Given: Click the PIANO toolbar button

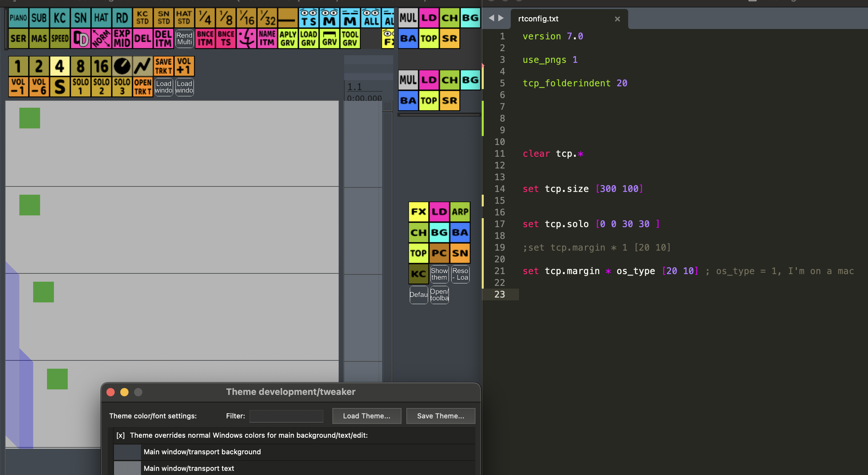Looking at the screenshot, I should (x=18, y=18).
